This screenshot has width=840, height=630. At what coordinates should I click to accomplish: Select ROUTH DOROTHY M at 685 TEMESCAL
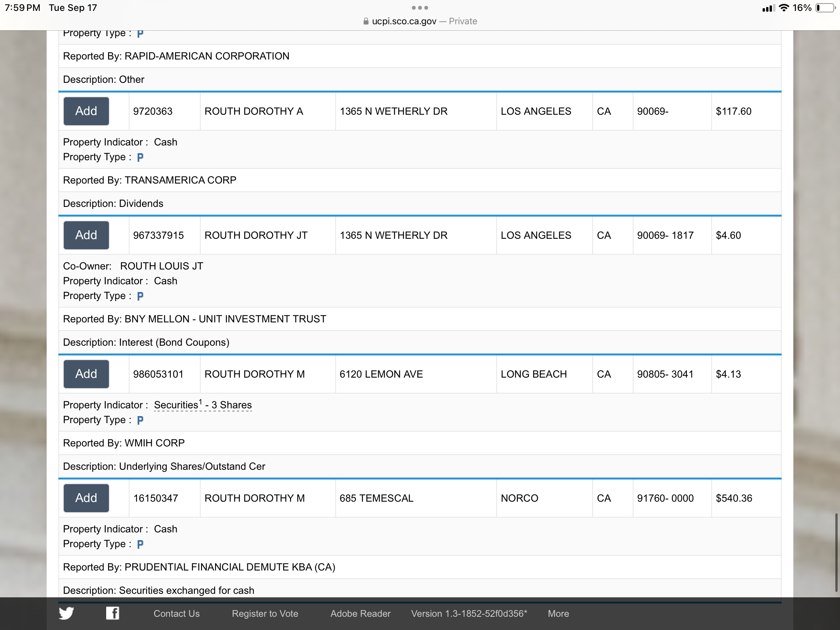point(255,498)
